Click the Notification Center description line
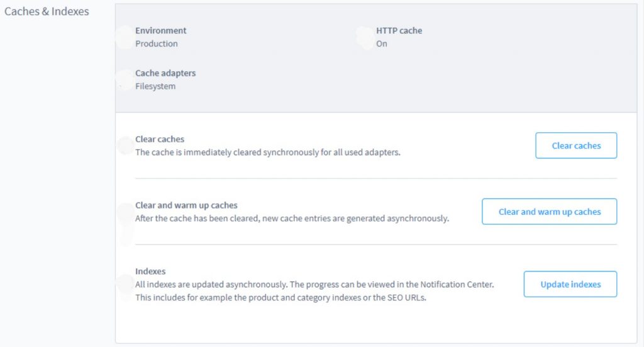644x347 pixels. [x=314, y=285]
